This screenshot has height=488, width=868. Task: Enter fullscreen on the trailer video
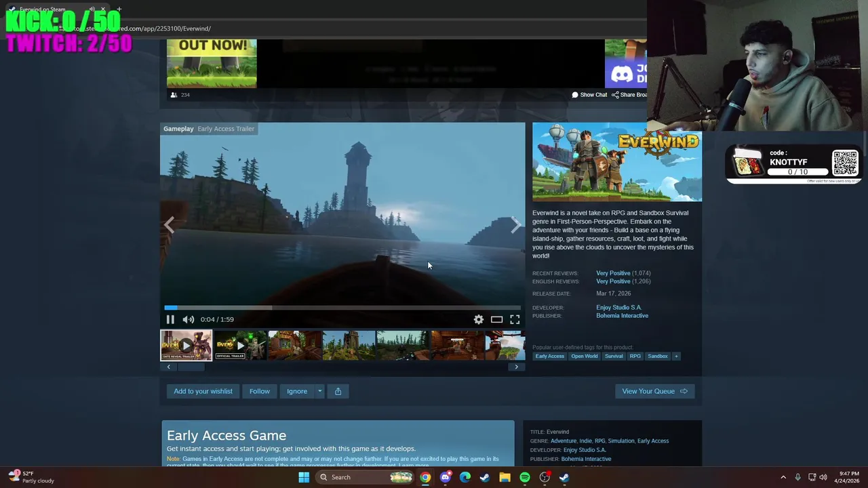(515, 319)
